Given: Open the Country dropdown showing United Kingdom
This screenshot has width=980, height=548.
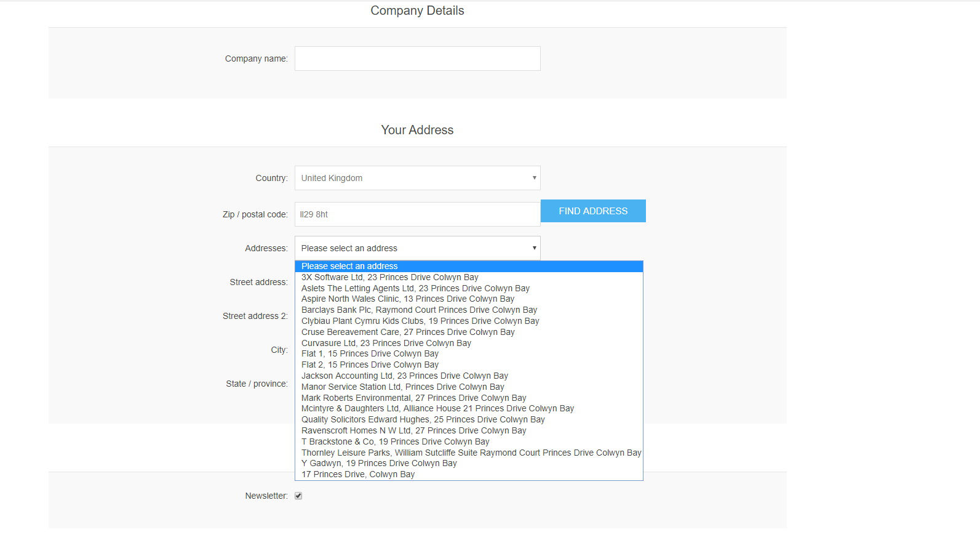Looking at the screenshot, I should point(417,178).
